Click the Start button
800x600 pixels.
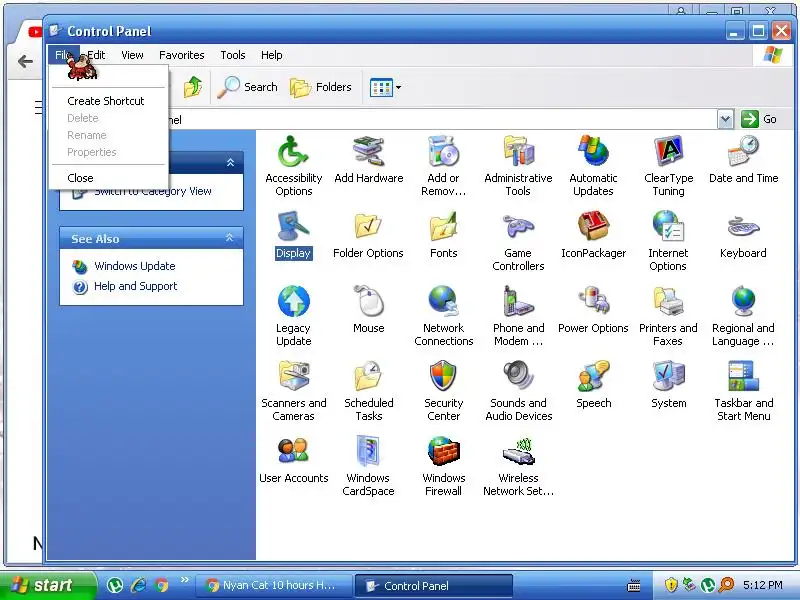click(47, 585)
